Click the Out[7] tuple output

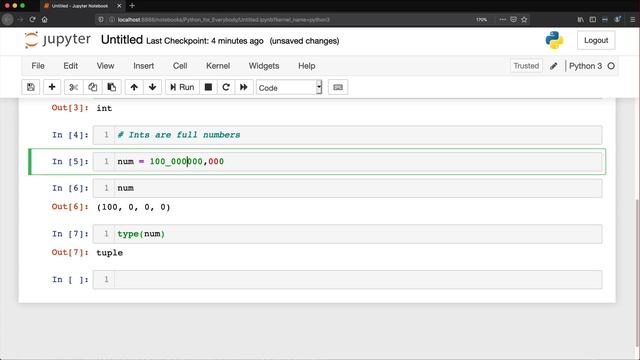click(x=109, y=253)
